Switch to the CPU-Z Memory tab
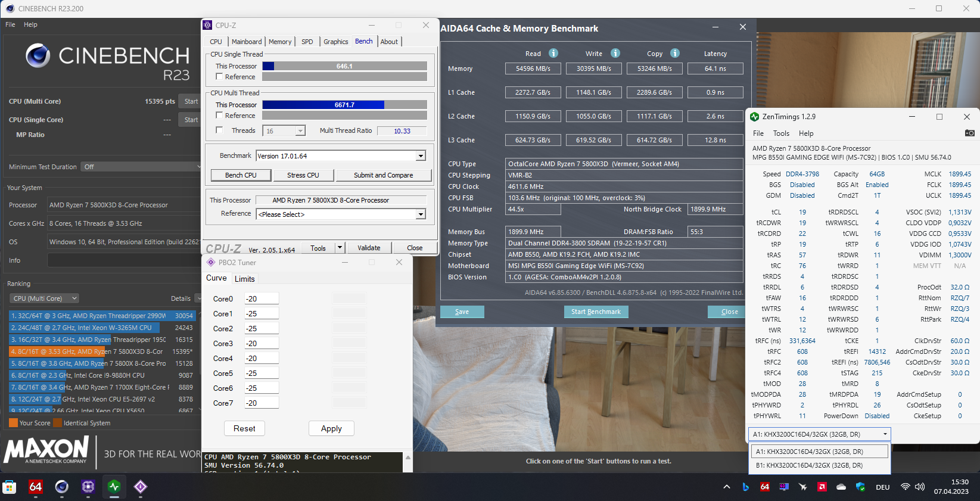 tap(280, 42)
